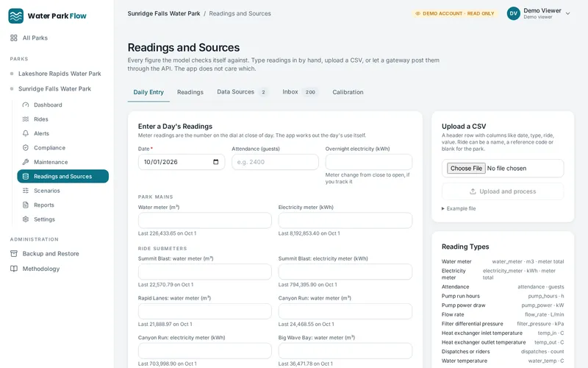Click the Backup and Restore archive icon

pos(14,253)
